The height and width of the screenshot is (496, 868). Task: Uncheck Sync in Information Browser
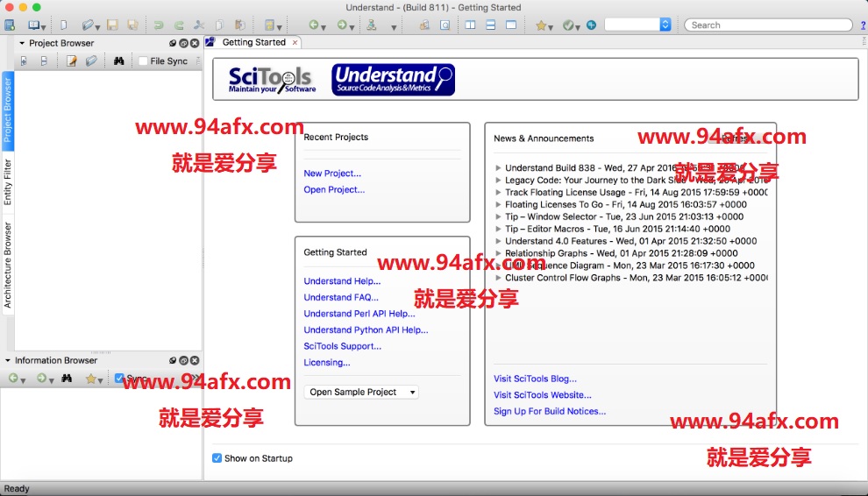click(x=119, y=378)
